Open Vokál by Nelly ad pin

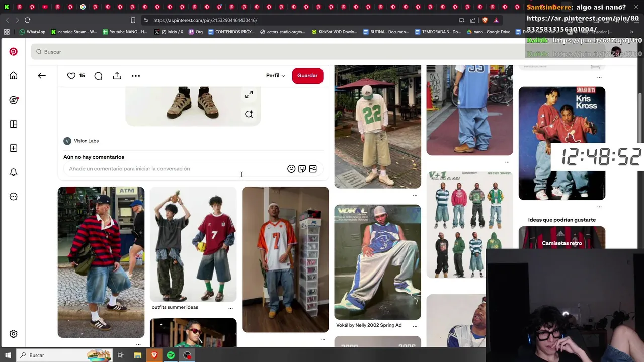377,262
